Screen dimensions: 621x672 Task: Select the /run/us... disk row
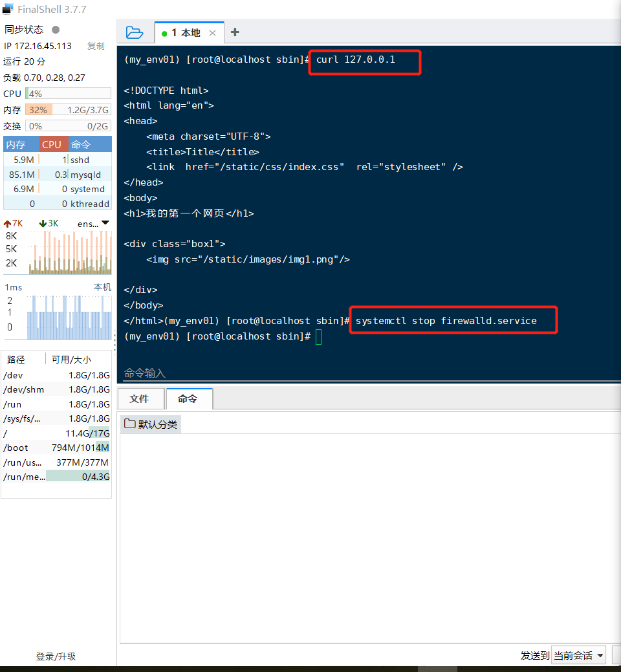[56, 462]
